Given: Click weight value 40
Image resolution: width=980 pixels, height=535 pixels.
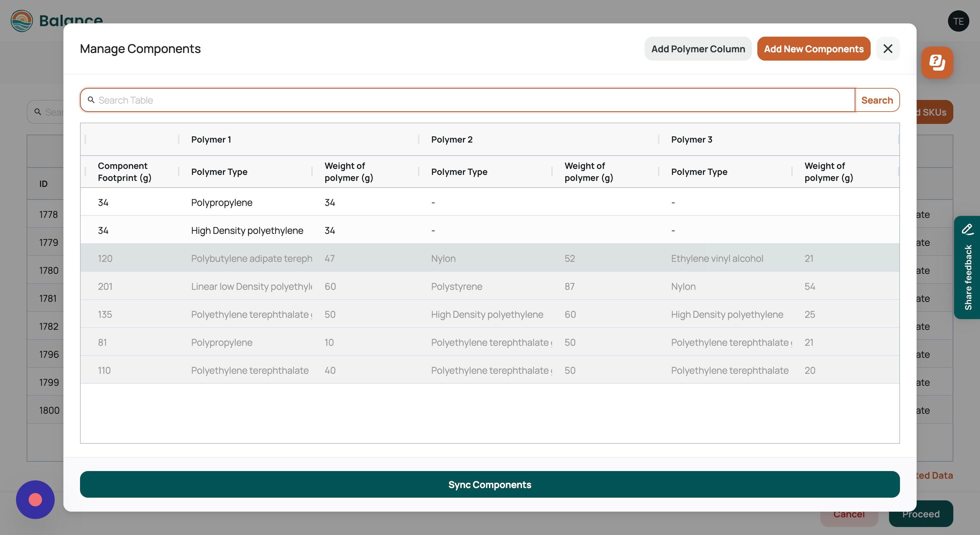Looking at the screenshot, I should tap(330, 370).
